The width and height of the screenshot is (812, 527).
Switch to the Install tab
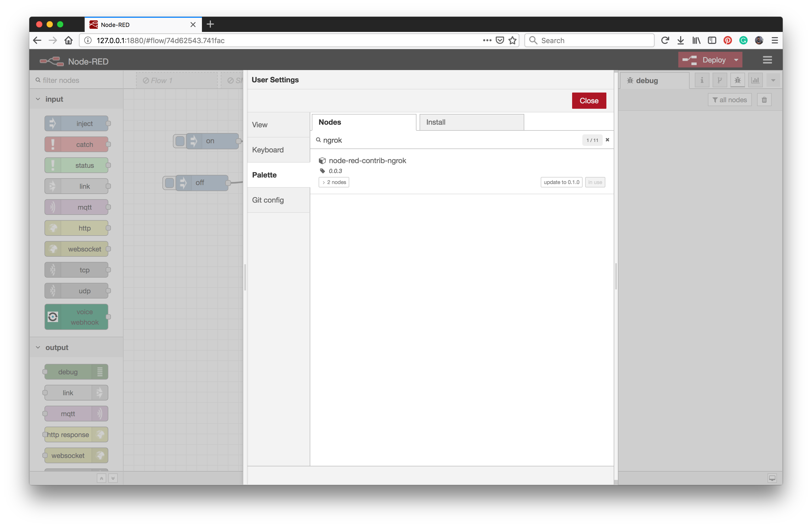click(471, 122)
